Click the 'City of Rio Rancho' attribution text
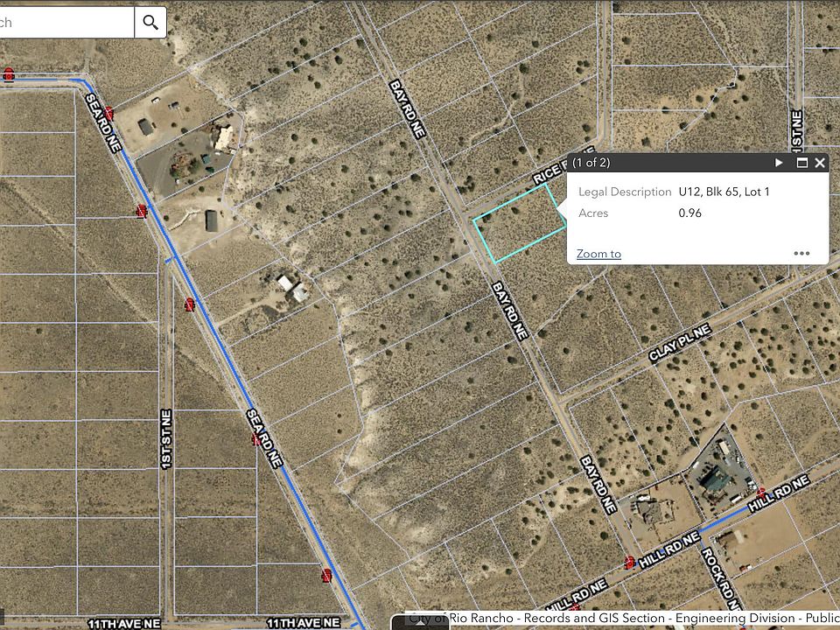 461,619
